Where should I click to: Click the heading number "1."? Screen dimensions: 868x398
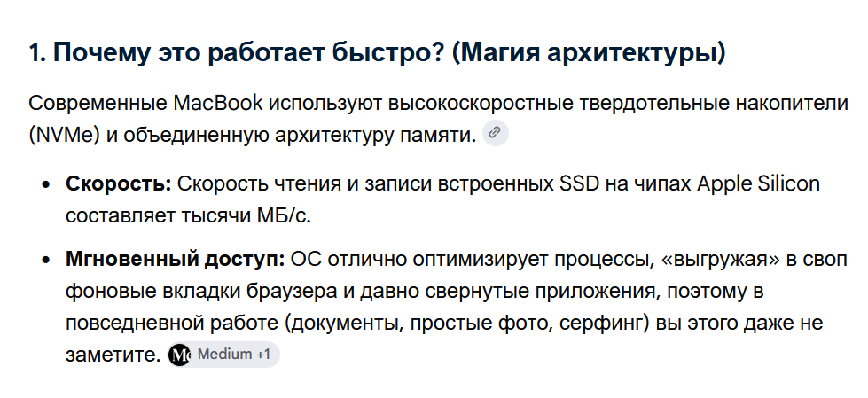(37, 54)
